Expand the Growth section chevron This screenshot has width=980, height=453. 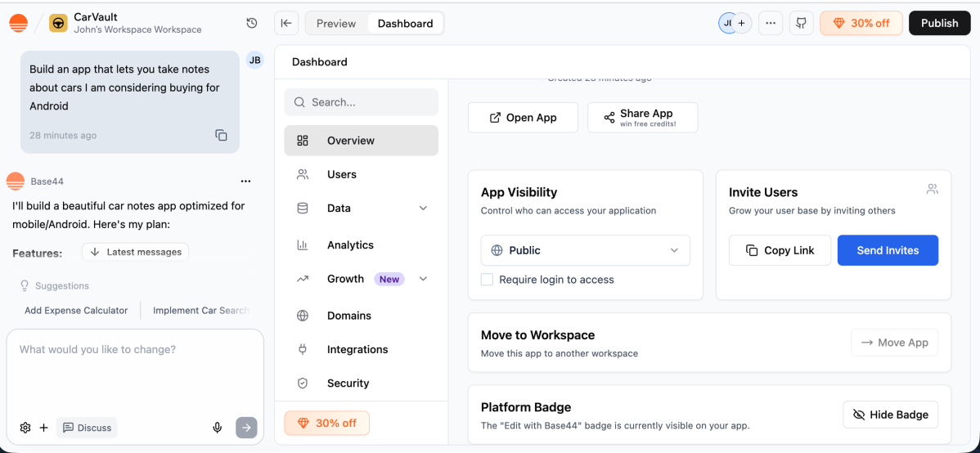[423, 279]
